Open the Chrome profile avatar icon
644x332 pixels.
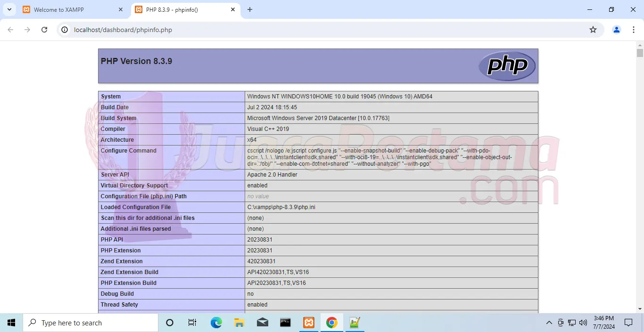point(616,30)
